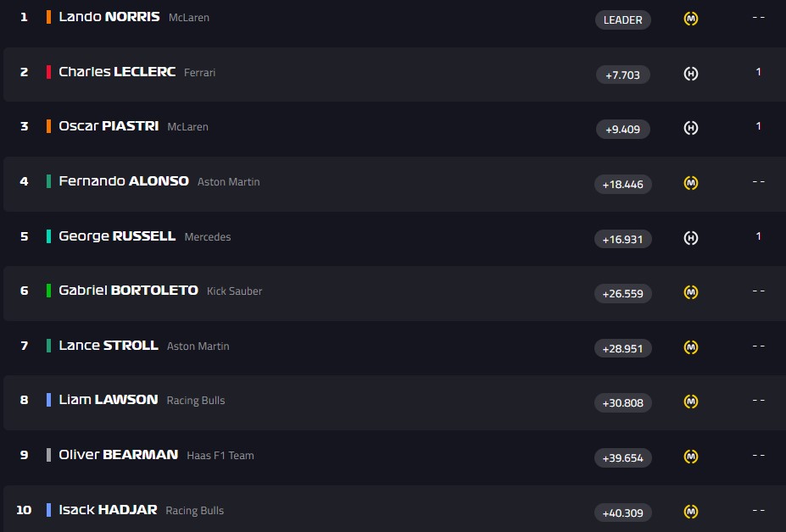Open Charles Leclerc driver name
This screenshot has width=786, height=532.
coord(117,72)
